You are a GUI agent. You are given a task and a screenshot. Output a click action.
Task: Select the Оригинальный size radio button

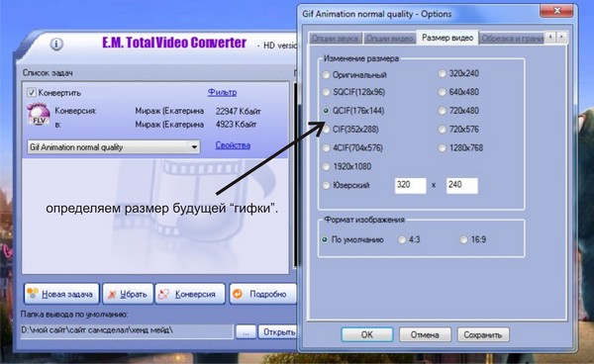[326, 75]
